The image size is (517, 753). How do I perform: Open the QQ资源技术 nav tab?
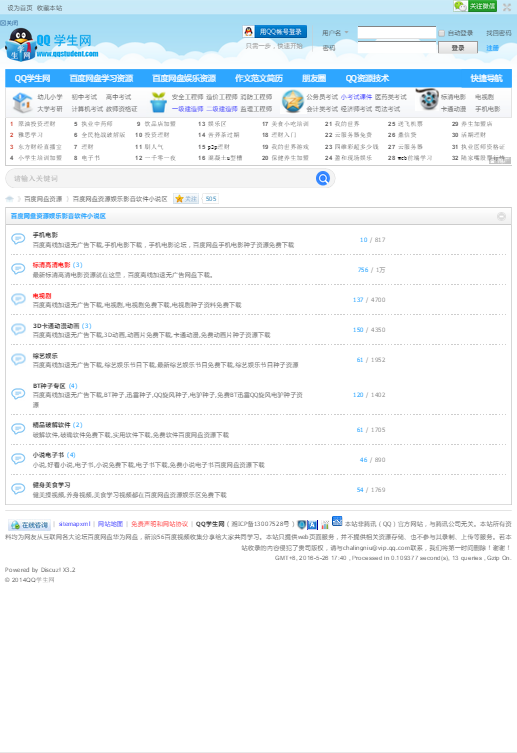tap(367, 78)
